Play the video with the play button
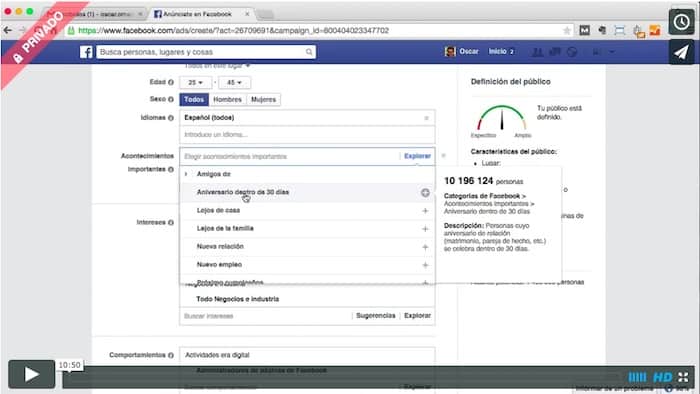The height and width of the screenshot is (394, 700). coord(31,374)
